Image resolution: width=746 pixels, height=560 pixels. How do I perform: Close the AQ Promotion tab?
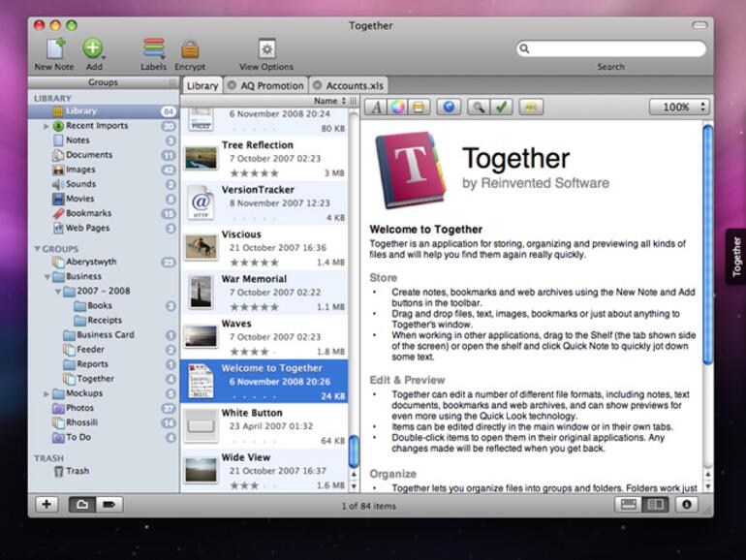coord(232,85)
